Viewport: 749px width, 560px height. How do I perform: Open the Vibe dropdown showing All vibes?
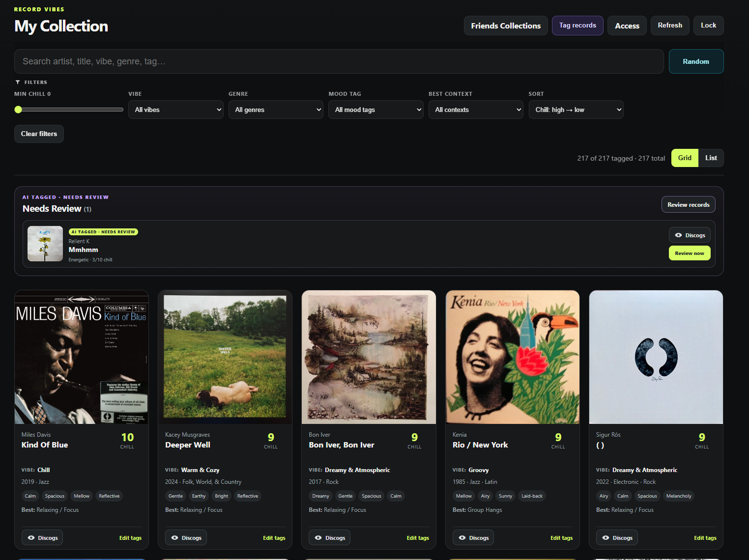[176, 110]
